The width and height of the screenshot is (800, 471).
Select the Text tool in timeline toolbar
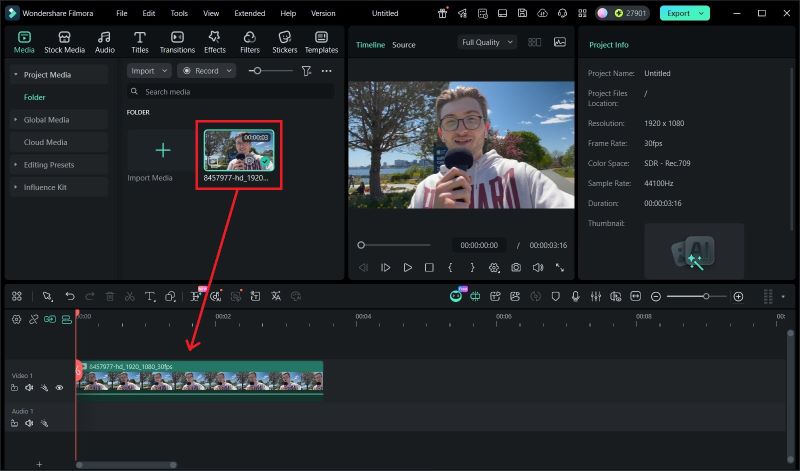tap(149, 296)
